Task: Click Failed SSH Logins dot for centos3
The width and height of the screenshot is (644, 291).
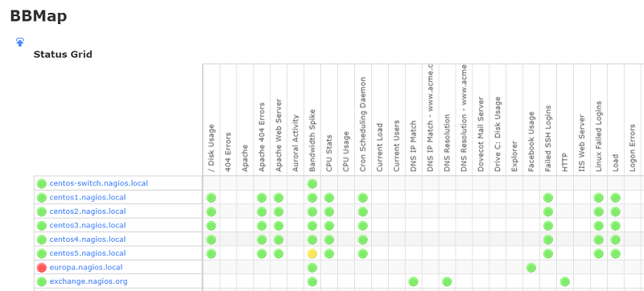Action: (x=548, y=226)
